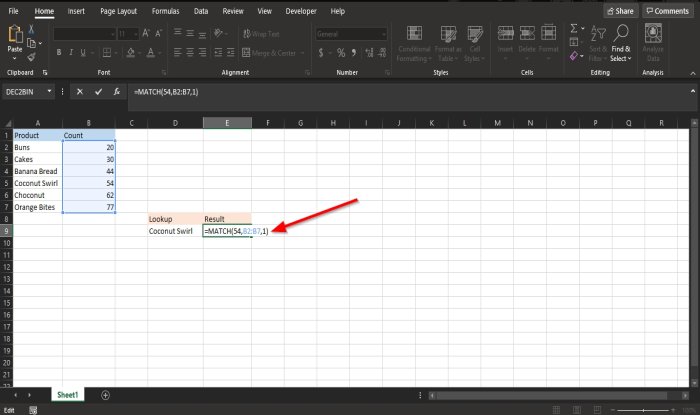Click the Wrap Text button
The height and width of the screenshot is (415, 700).
tap(262, 34)
